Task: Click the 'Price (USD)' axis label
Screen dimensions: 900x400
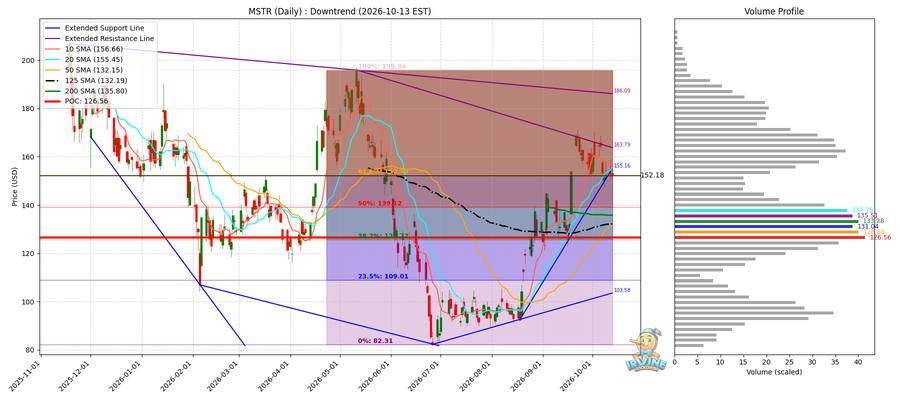Action: (15, 185)
